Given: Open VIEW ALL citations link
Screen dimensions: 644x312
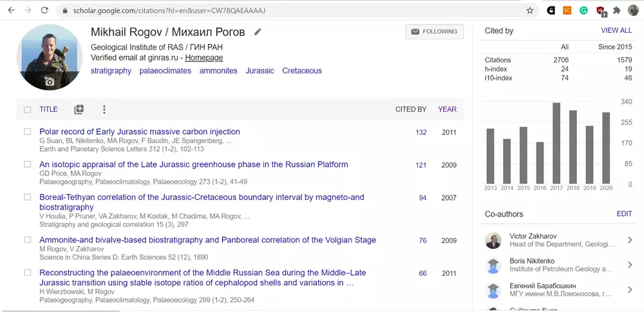Looking at the screenshot, I should coord(616,30).
